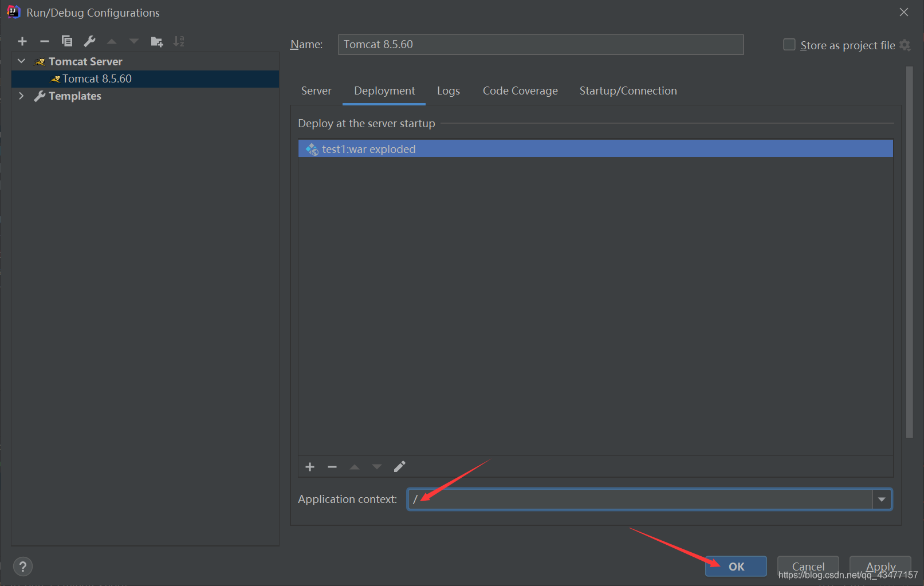Move configuration down in left toolbar
This screenshot has height=586, width=924.
point(134,41)
